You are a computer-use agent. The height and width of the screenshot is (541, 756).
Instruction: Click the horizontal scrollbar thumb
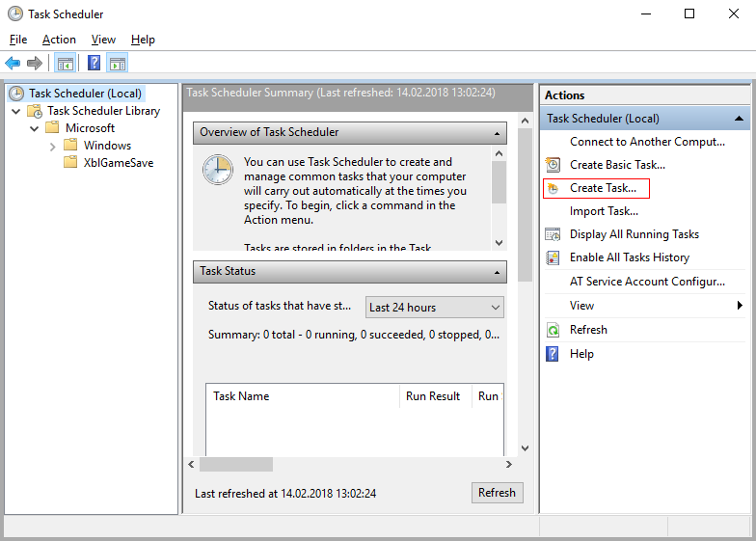pos(236,465)
